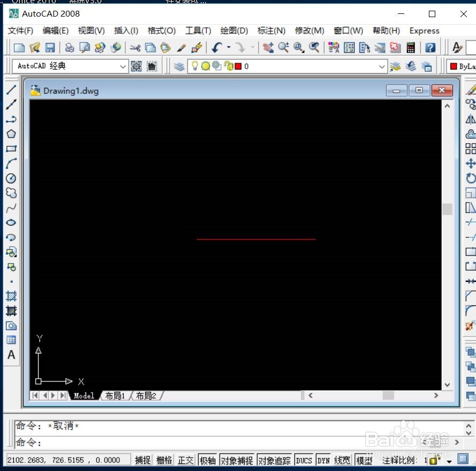The image size is (476, 471).
Task: Select the Rectangle tool
Action: tap(11, 148)
